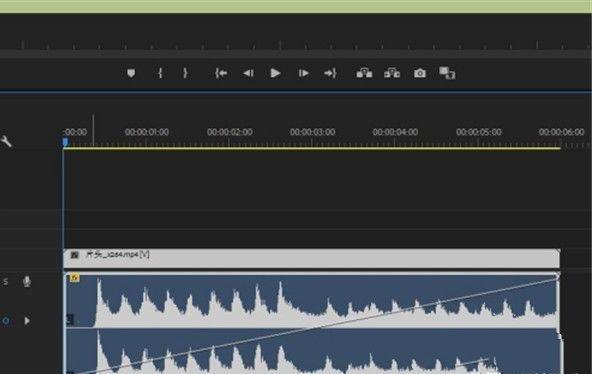The height and width of the screenshot is (374, 592).
Task: Set the Out point with the right brace
Action: 185,73
